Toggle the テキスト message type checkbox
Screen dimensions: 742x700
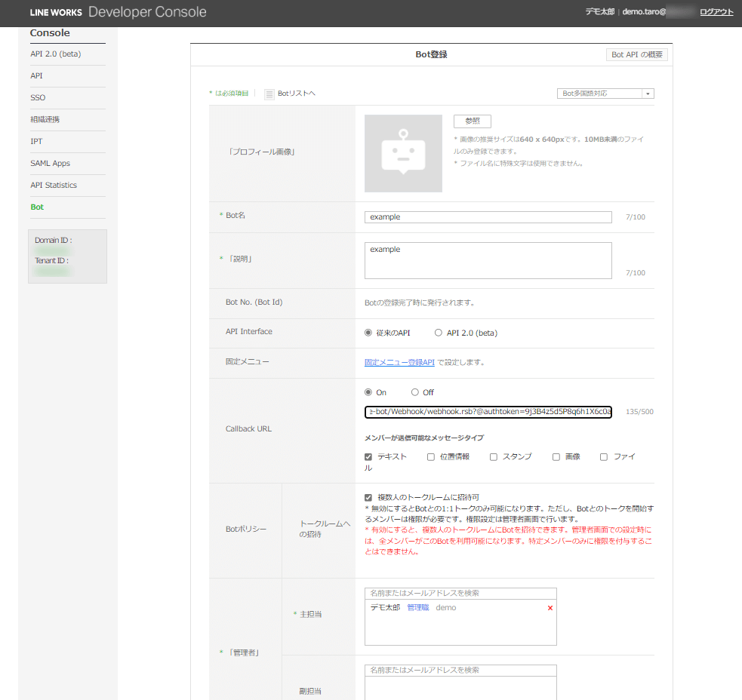368,457
